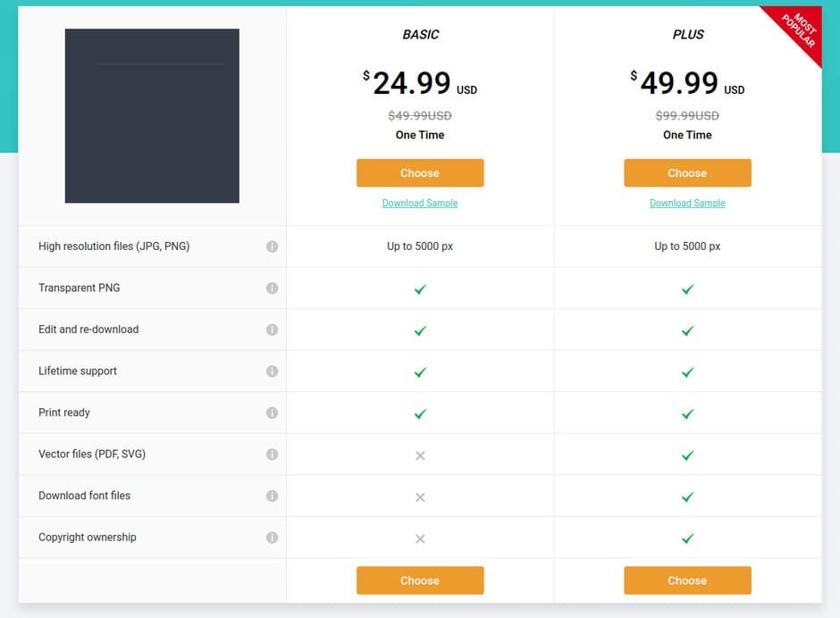Click info icon next to Transparent PNG
Viewport: 840px width, 618px height.
click(272, 288)
